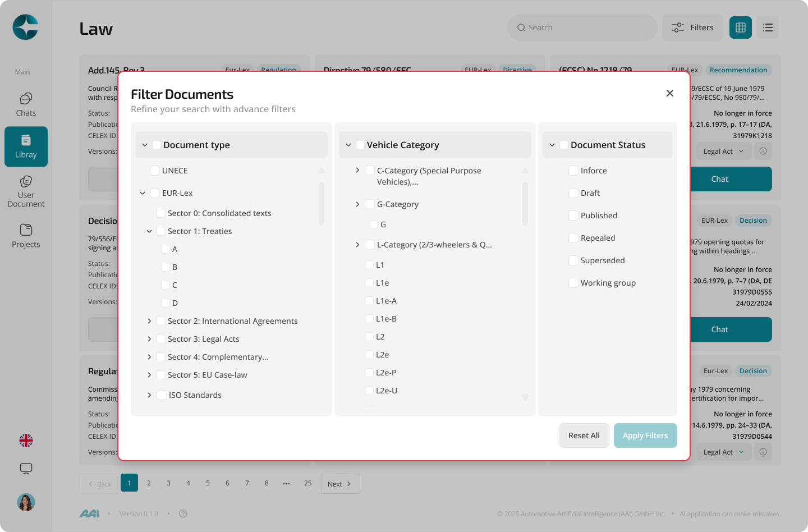Click the Search field
808x532 pixels.
point(582,27)
